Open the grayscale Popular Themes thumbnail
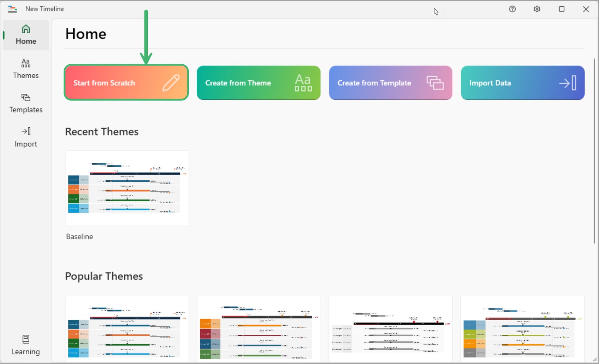The image size is (599, 364). (391, 329)
